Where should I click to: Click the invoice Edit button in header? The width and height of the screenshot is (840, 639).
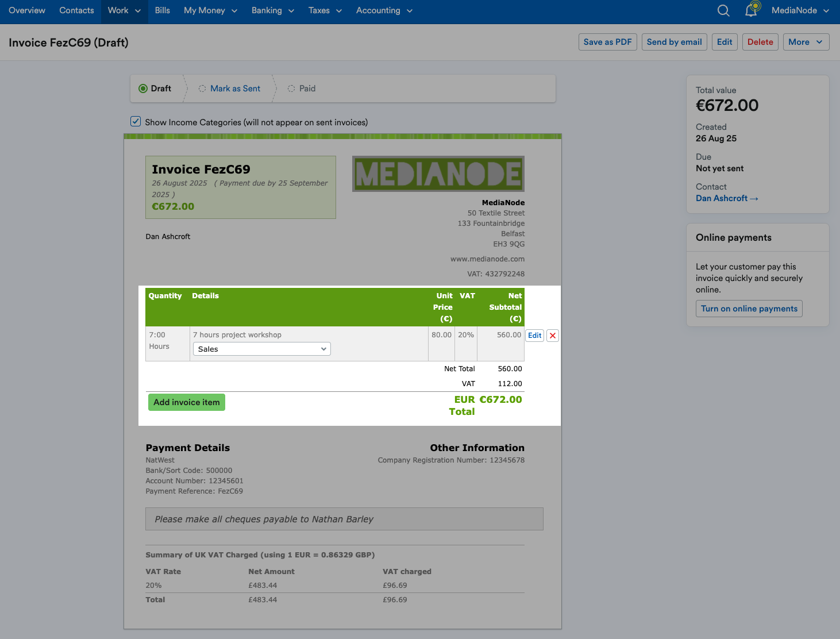coord(725,42)
